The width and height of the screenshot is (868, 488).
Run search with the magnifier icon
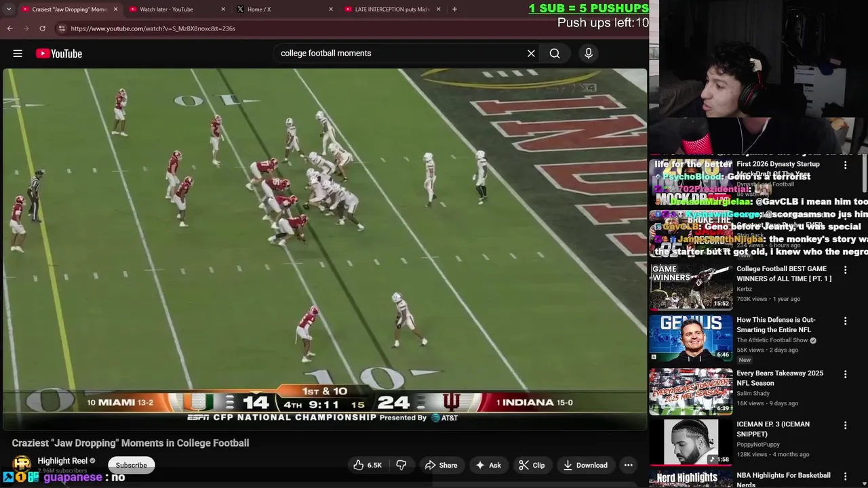click(555, 53)
